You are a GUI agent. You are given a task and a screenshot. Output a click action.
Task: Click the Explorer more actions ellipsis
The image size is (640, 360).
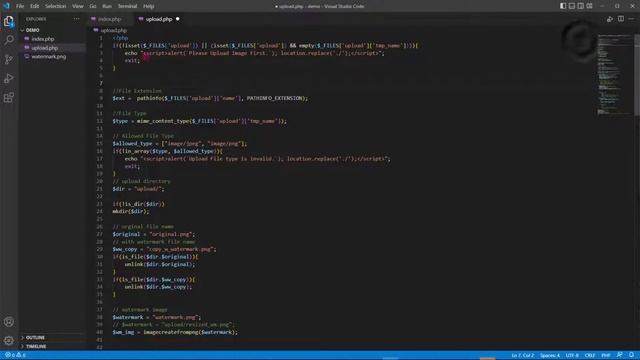tap(76, 19)
